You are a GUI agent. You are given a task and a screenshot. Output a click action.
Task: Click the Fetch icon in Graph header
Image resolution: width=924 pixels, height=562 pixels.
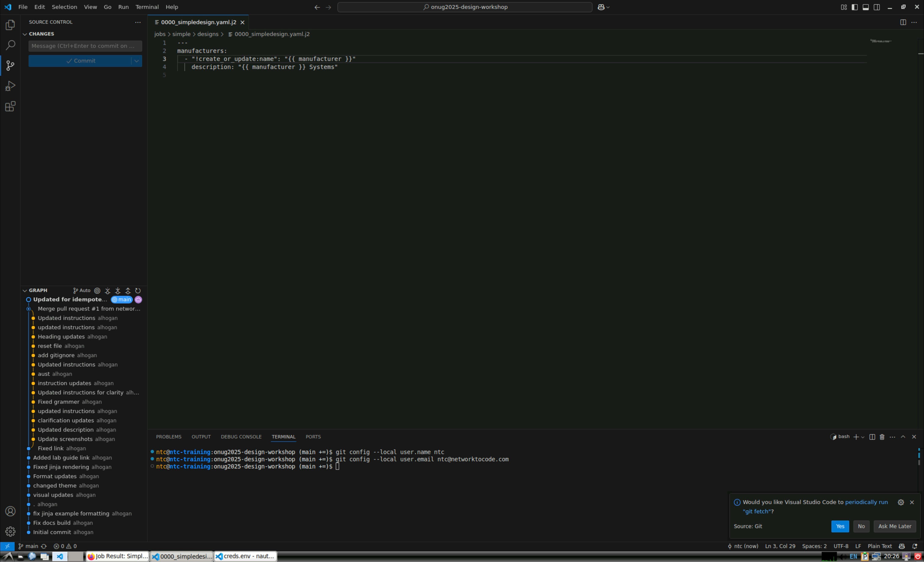point(108,291)
